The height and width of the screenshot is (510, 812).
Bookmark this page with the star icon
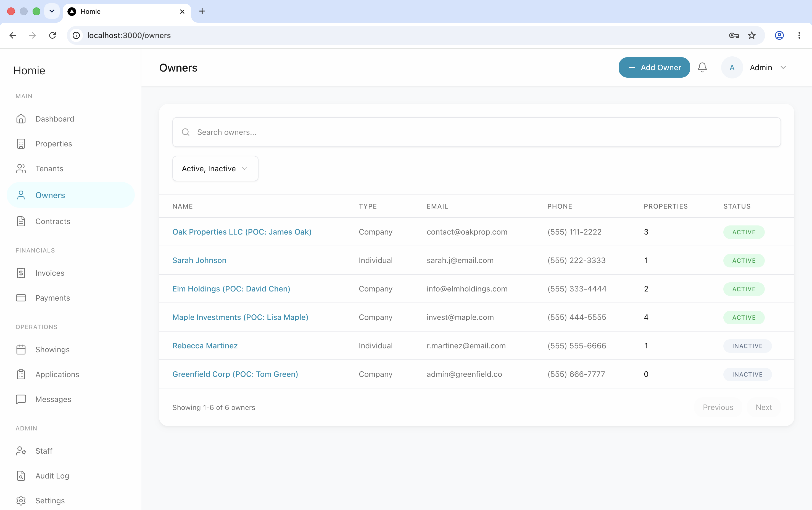pyautogui.click(x=752, y=35)
